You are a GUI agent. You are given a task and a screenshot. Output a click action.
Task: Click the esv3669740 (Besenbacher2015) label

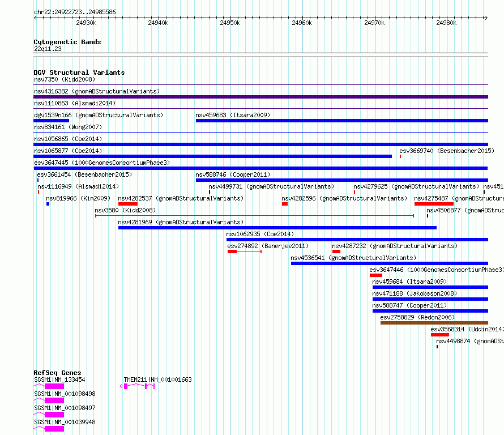click(x=447, y=151)
